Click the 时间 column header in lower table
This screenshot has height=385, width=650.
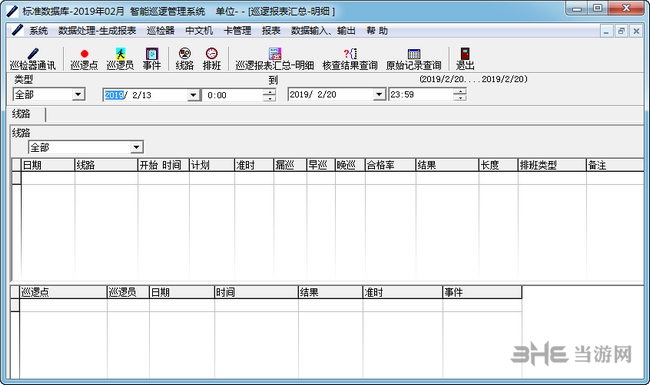point(256,292)
